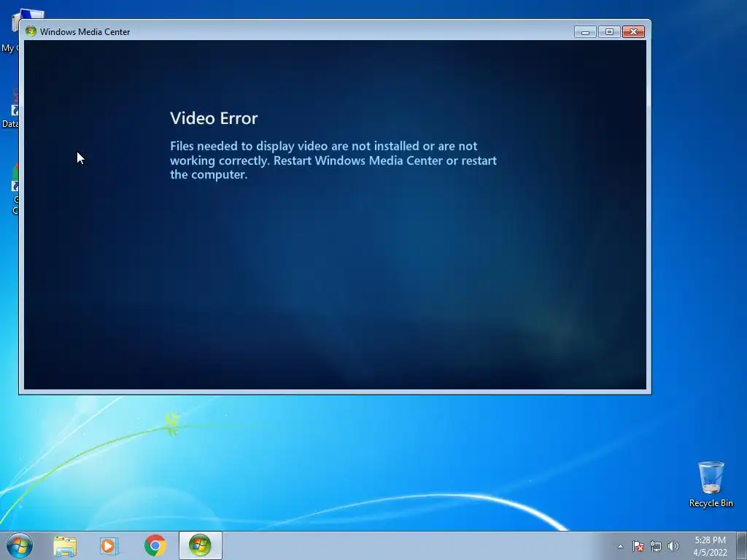Close the Windows Media Center window

634,32
